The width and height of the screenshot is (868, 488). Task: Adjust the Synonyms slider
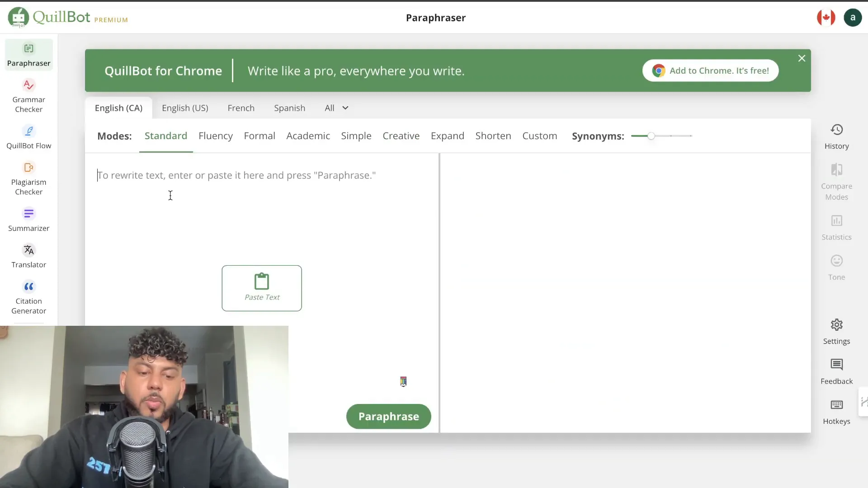click(651, 136)
